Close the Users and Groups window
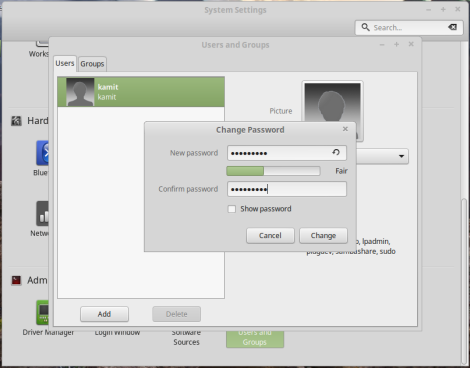The height and width of the screenshot is (368, 470). (x=411, y=44)
